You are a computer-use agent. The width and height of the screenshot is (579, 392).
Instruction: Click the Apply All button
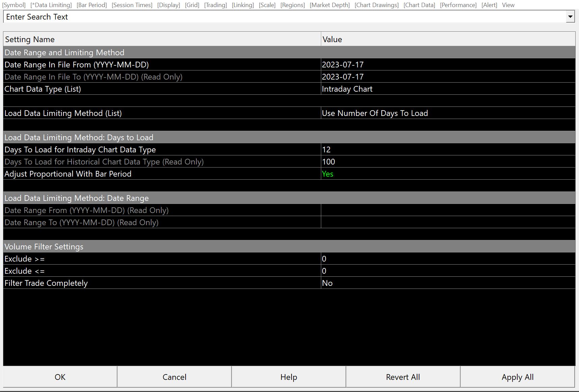[518, 377]
